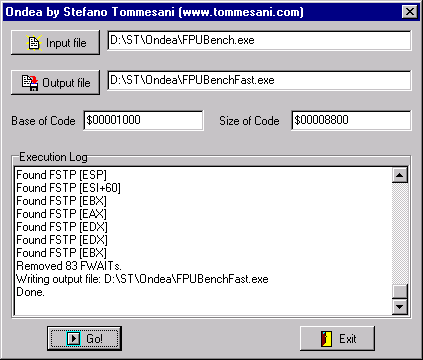This screenshot has width=423, height=360.
Task: Click the log line 'Found FSTP [ESP]'
Action: point(61,175)
